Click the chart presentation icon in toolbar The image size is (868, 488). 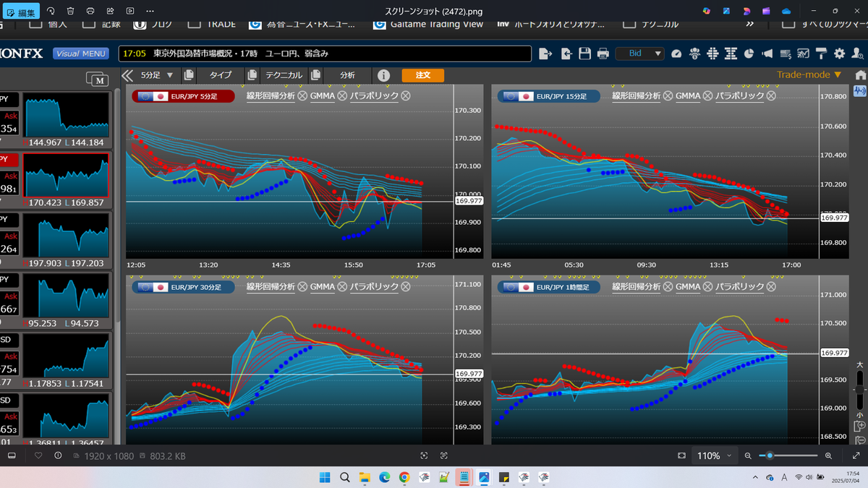click(x=803, y=53)
